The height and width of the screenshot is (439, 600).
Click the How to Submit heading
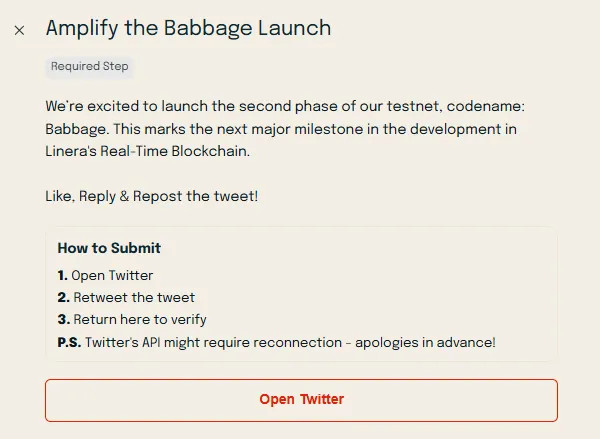[x=109, y=248]
